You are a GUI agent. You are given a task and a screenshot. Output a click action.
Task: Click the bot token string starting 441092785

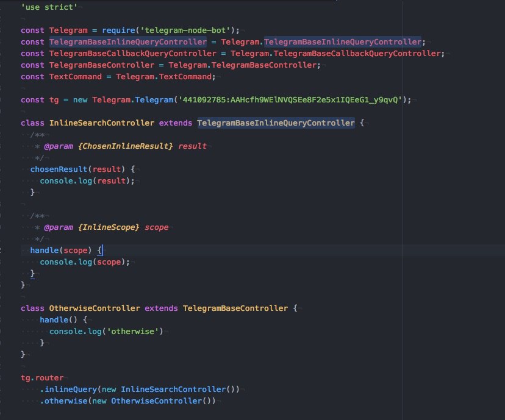coord(290,100)
